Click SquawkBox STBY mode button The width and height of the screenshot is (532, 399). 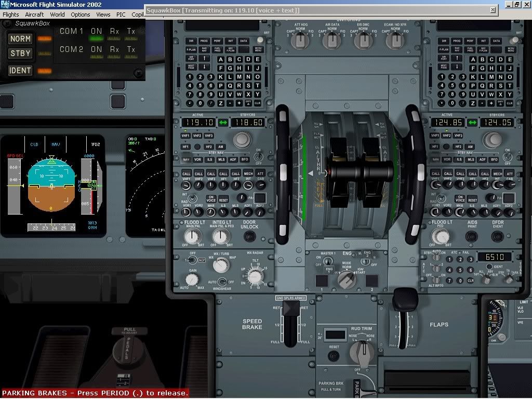point(20,54)
